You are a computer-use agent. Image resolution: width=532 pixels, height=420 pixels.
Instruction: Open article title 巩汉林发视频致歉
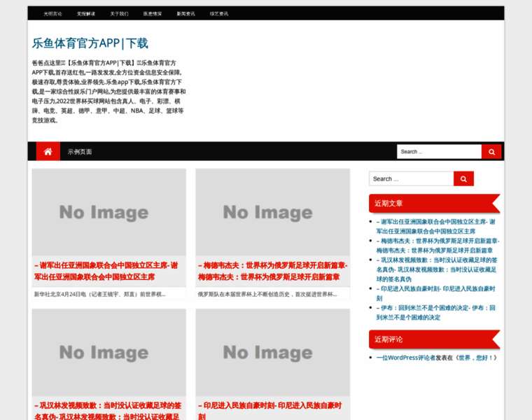108,411
